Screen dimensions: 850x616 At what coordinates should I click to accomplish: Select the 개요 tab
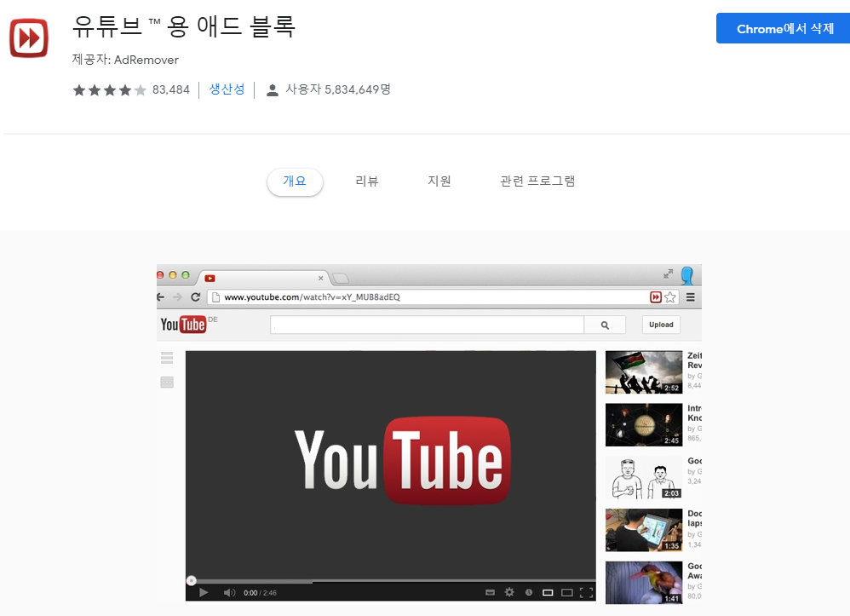295,181
